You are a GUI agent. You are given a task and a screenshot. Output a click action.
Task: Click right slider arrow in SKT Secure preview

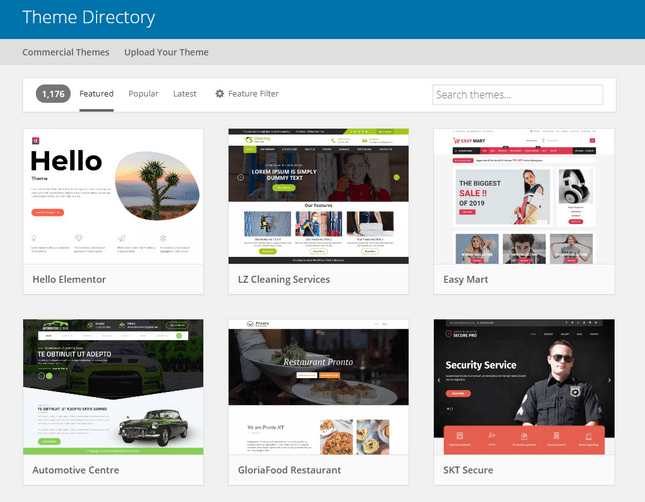(607, 381)
